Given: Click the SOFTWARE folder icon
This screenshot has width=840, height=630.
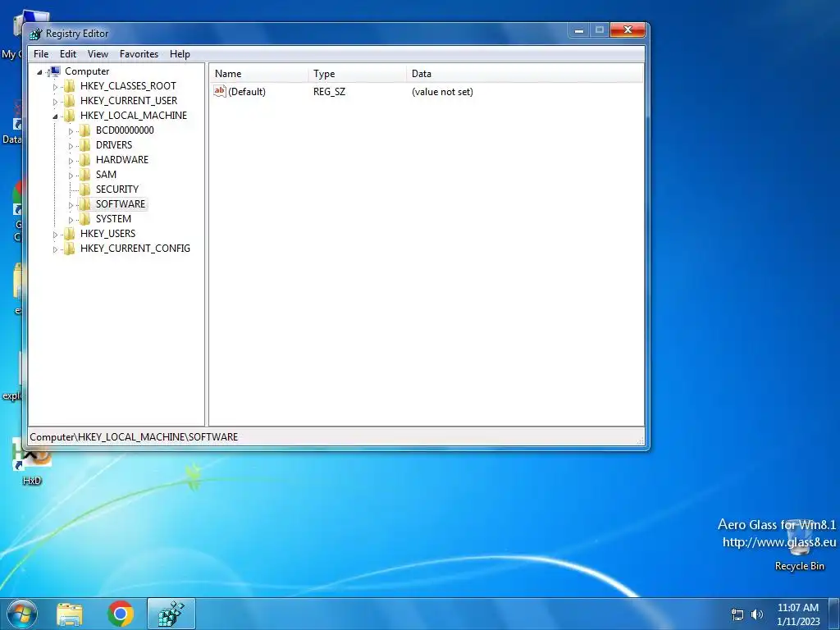Looking at the screenshot, I should coord(84,203).
